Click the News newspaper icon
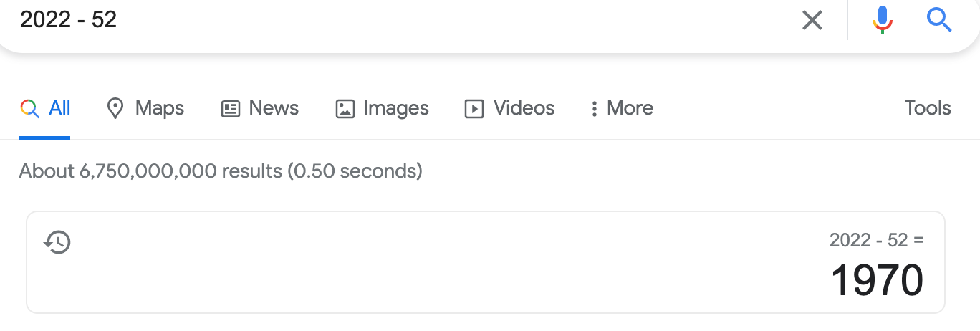Viewport: 980px width, 331px height. tap(230, 109)
